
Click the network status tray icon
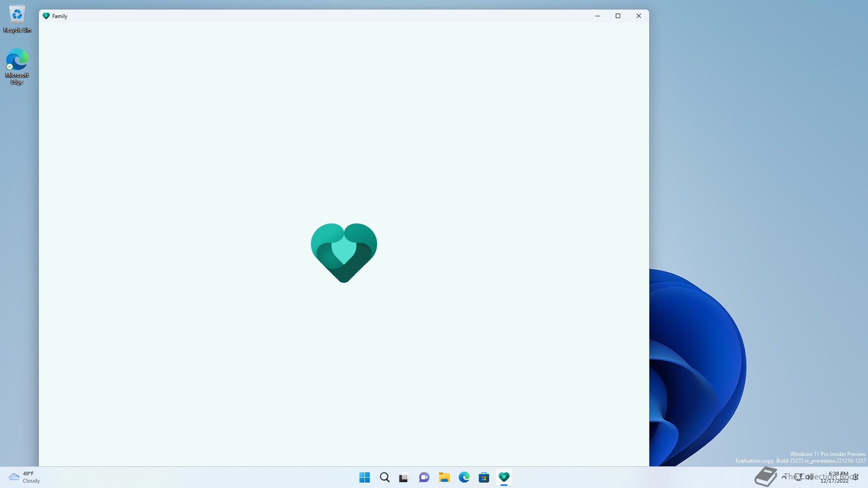[x=798, y=477]
